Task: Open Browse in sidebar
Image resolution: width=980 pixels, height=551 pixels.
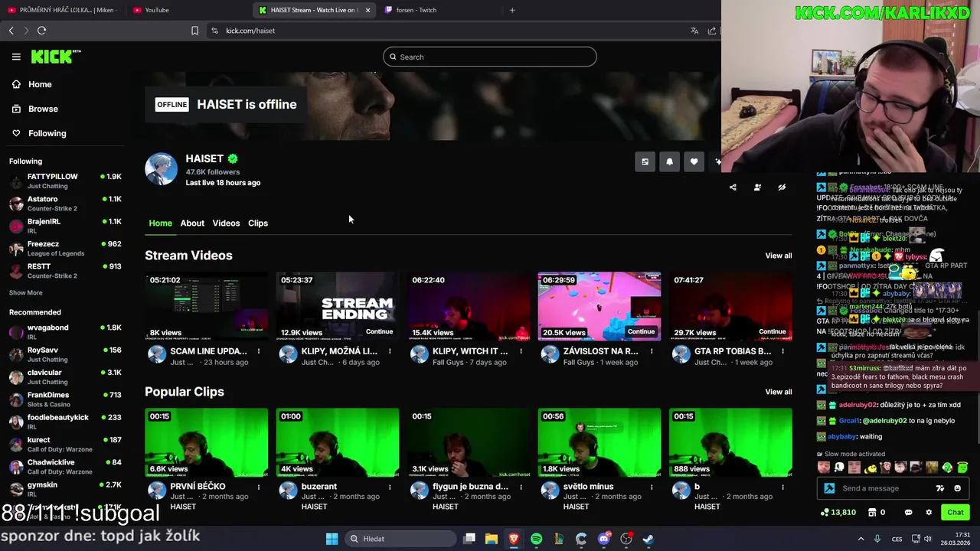Action: coord(35,109)
